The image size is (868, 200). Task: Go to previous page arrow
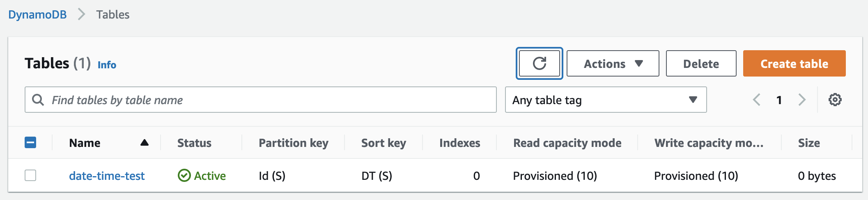coord(756,100)
